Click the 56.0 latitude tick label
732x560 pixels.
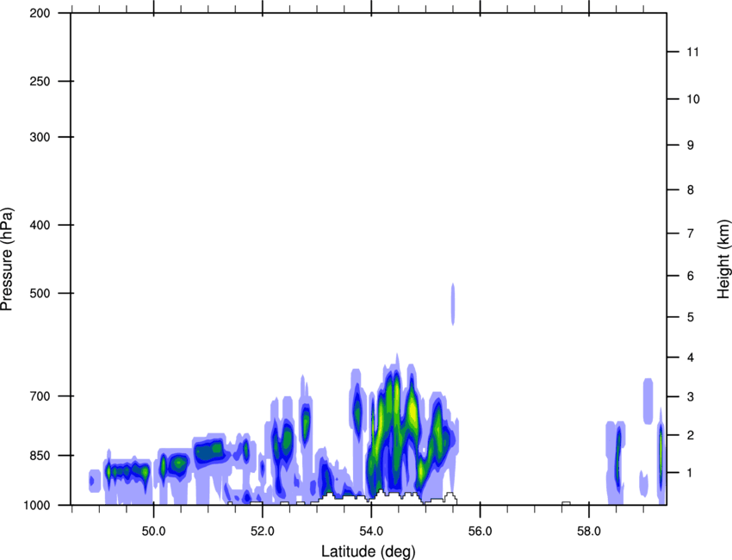tap(480, 532)
